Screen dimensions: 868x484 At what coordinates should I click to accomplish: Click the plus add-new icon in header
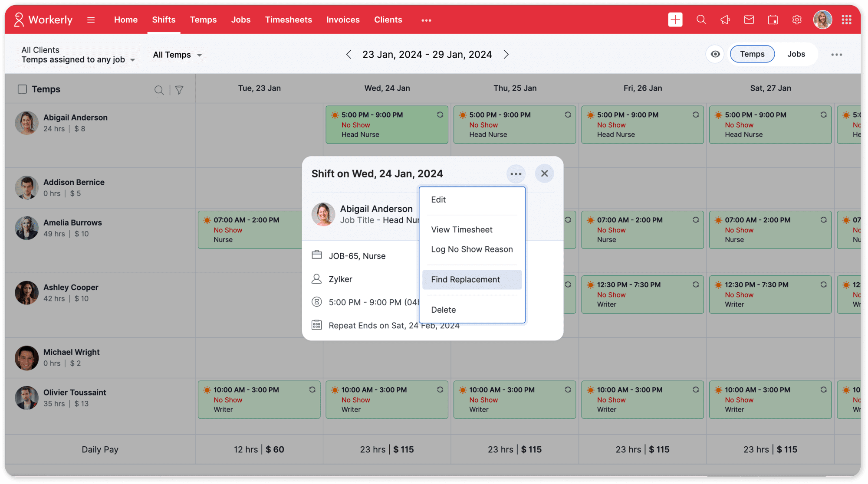(x=675, y=20)
